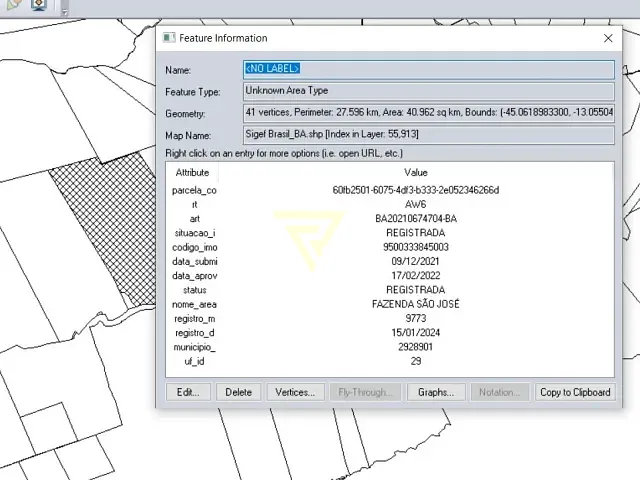Select the registro_m attribute label

pyautogui.click(x=195, y=319)
